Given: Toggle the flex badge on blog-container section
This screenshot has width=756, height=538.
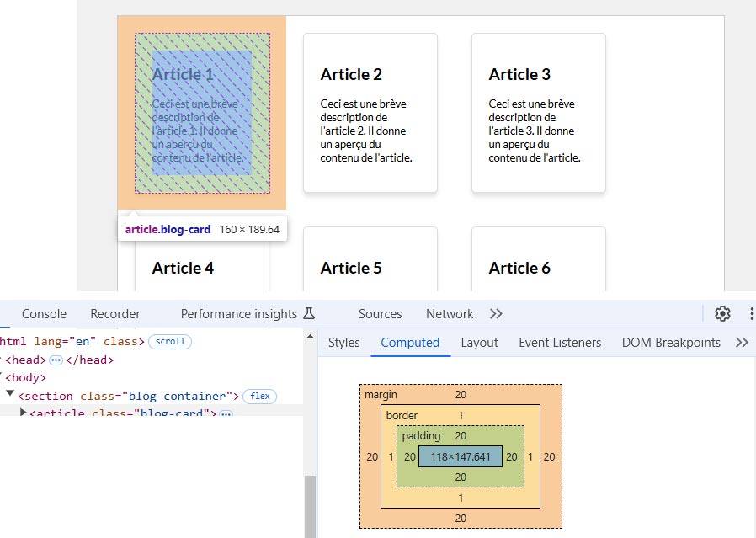Looking at the screenshot, I should coord(260,396).
